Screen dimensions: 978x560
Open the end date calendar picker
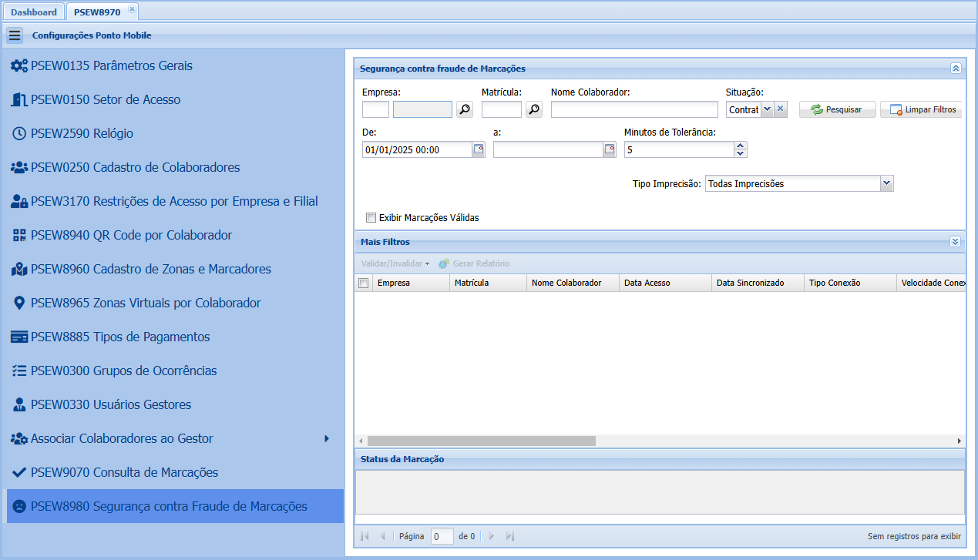click(610, 150)
